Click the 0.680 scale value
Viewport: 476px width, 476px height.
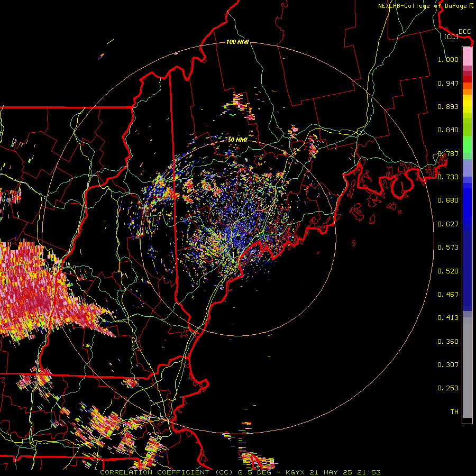click(448, 200)
